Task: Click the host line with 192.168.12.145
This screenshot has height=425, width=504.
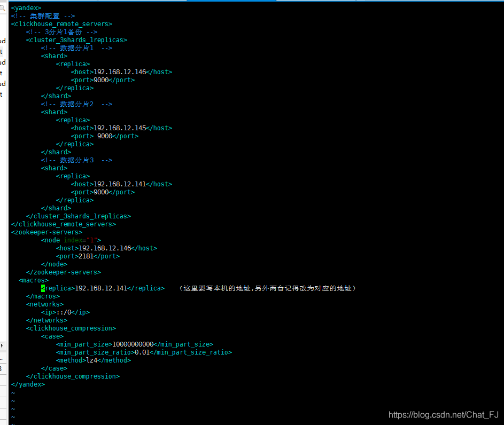Action: tap(121, 128)
